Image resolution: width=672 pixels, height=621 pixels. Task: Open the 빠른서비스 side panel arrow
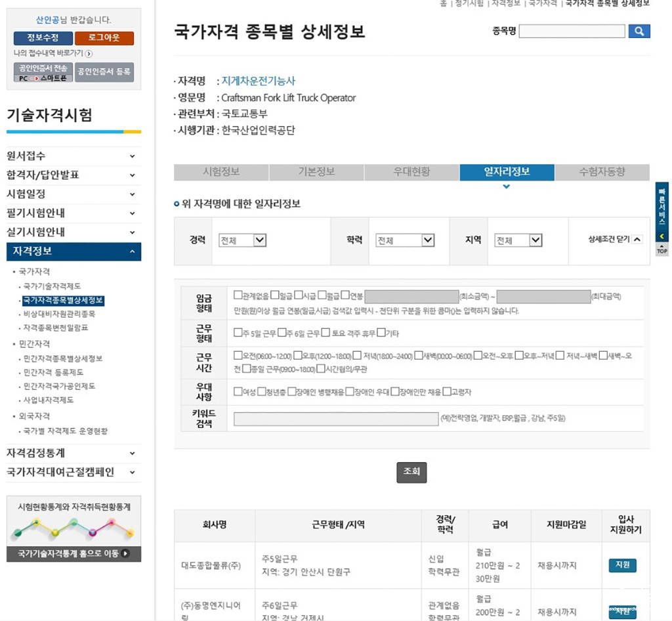point(661,236)
